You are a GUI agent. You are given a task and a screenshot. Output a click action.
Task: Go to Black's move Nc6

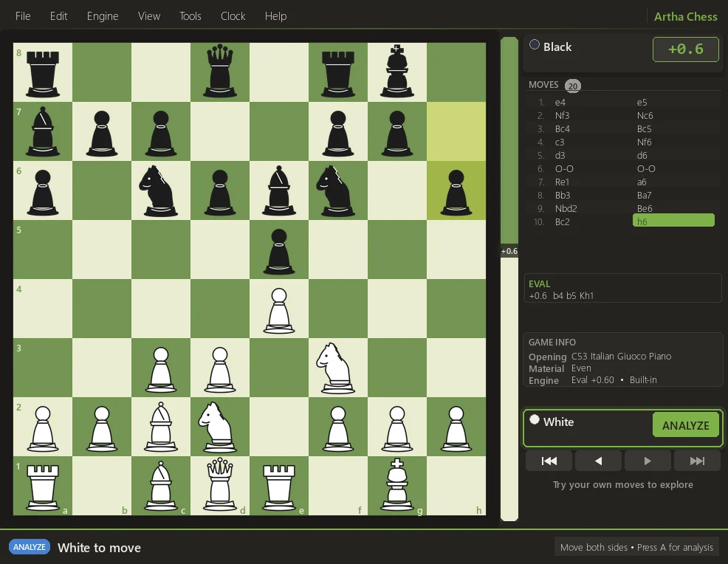(x=645, y=116)
